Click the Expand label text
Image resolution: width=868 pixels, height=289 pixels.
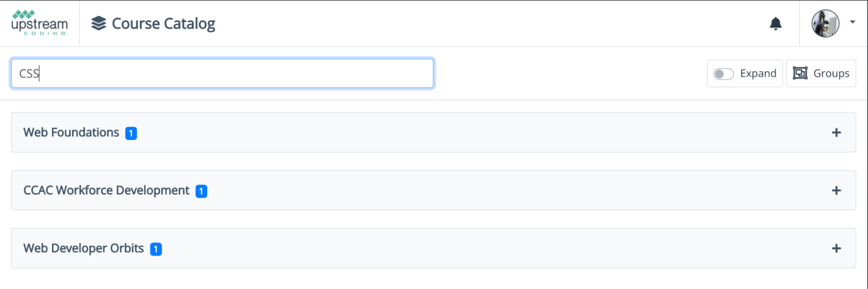[x=758, y=73]
